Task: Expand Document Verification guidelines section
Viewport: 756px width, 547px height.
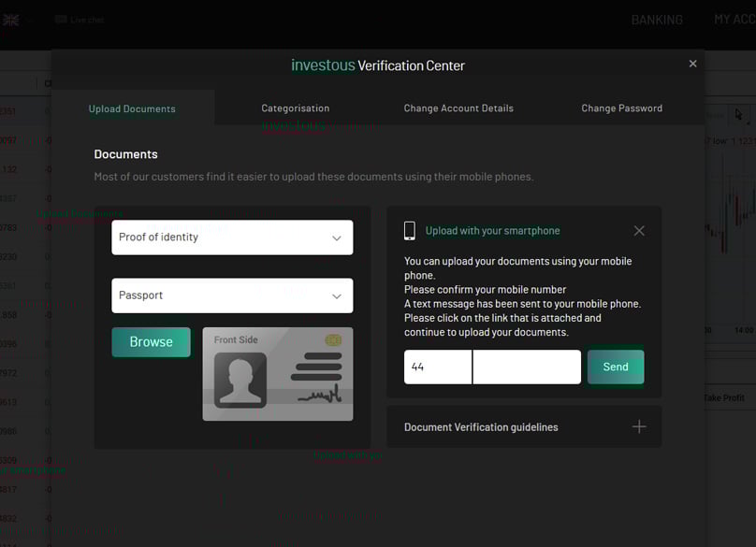Action: (481, 427)
